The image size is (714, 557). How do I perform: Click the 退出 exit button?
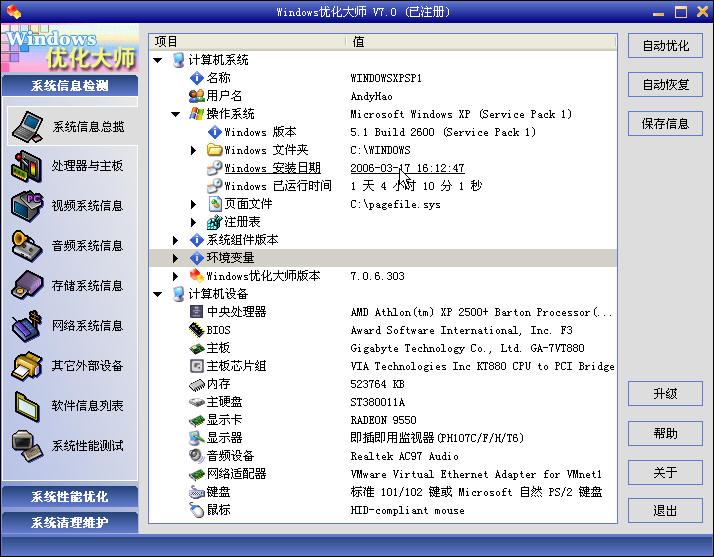pos(665,511)
